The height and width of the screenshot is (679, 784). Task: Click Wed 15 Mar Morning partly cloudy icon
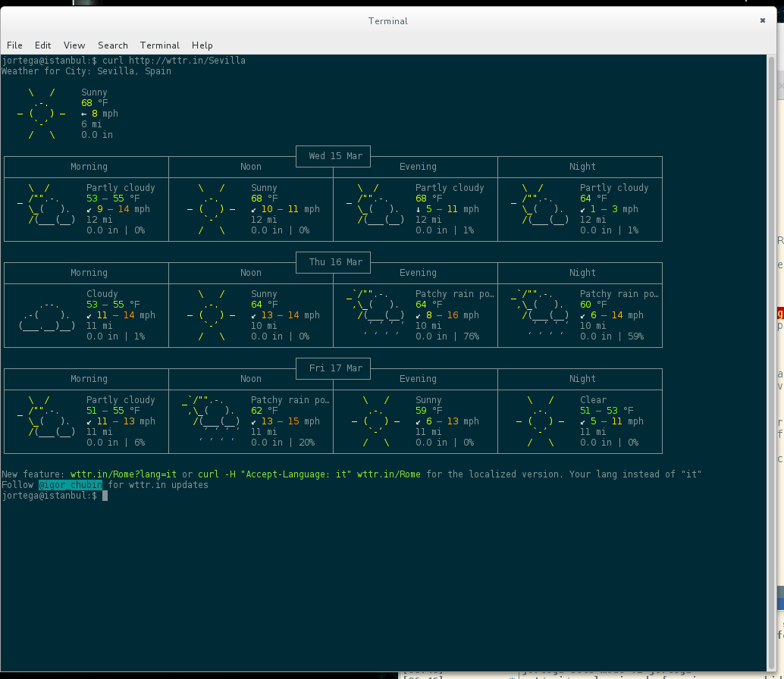[46, 204]
